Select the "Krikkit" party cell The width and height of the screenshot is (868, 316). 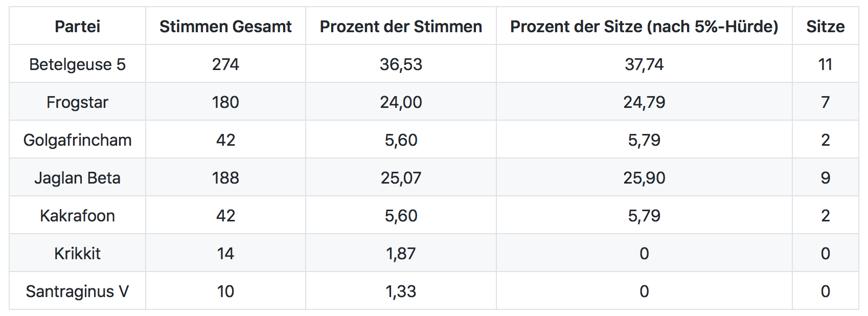click(77, 254)
